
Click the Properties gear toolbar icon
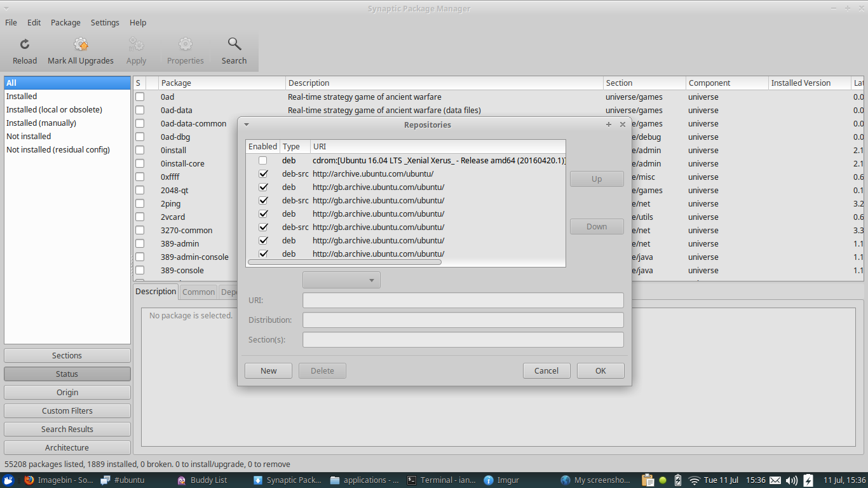[x=186, y=44]
